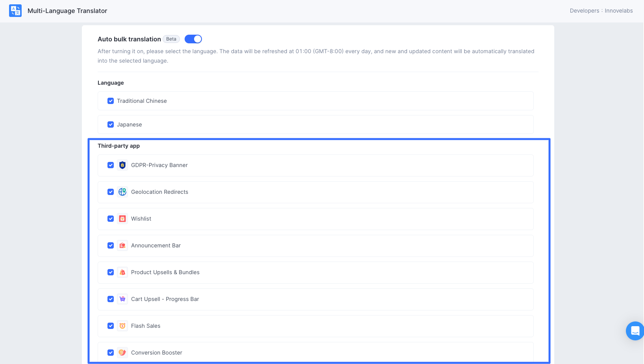Deselect the GDPR-Privacy Banner checkbox

111,165
